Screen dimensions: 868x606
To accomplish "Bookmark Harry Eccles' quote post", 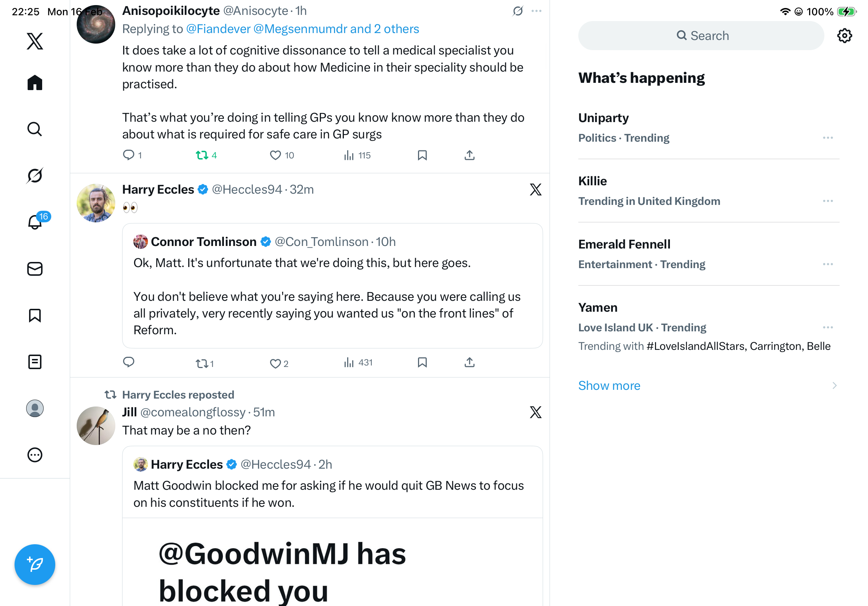I will 422,363.
